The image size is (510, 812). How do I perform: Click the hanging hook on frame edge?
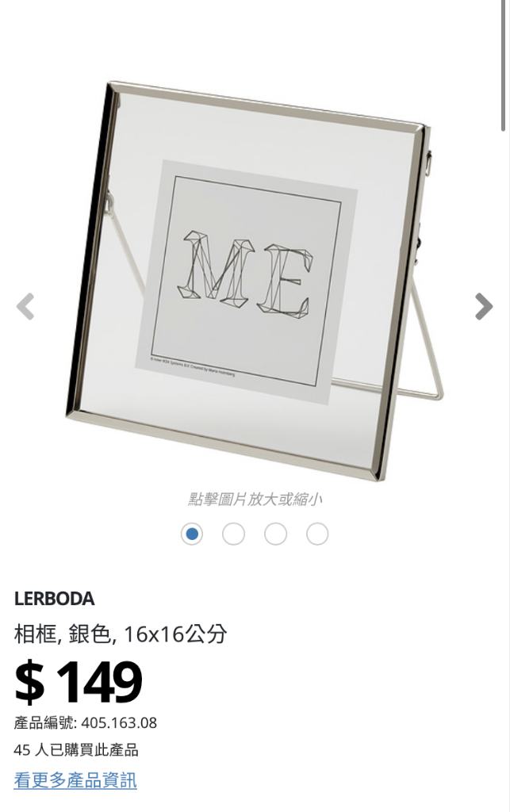tap(428, 163)
